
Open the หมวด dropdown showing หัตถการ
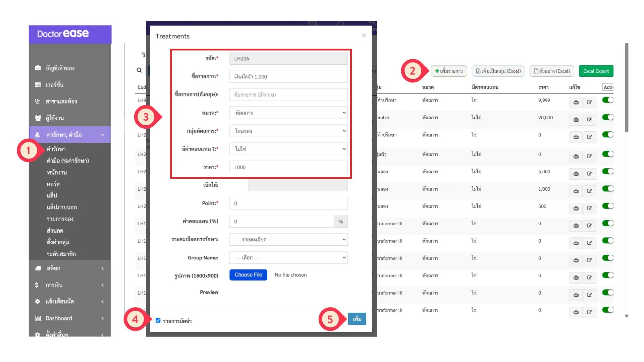tap(288, 113)
